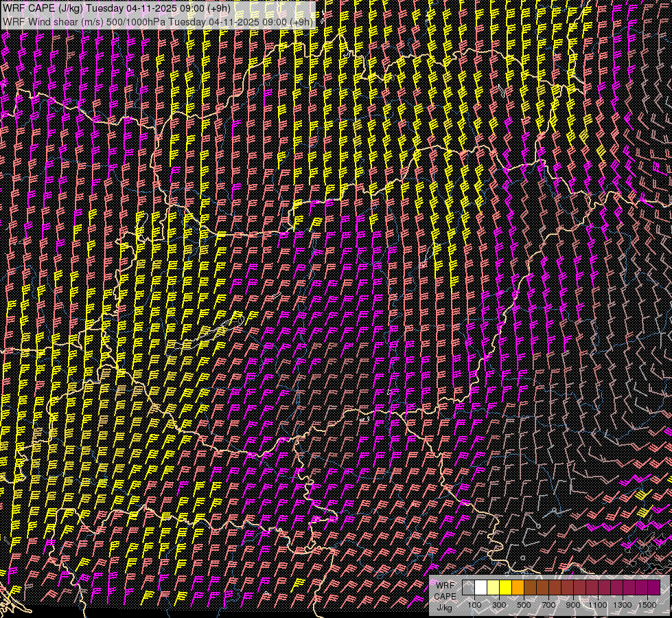This screenshot has height=618, width=672.
Task: Select the "1500" legend scale label
Action: [647, 604]
